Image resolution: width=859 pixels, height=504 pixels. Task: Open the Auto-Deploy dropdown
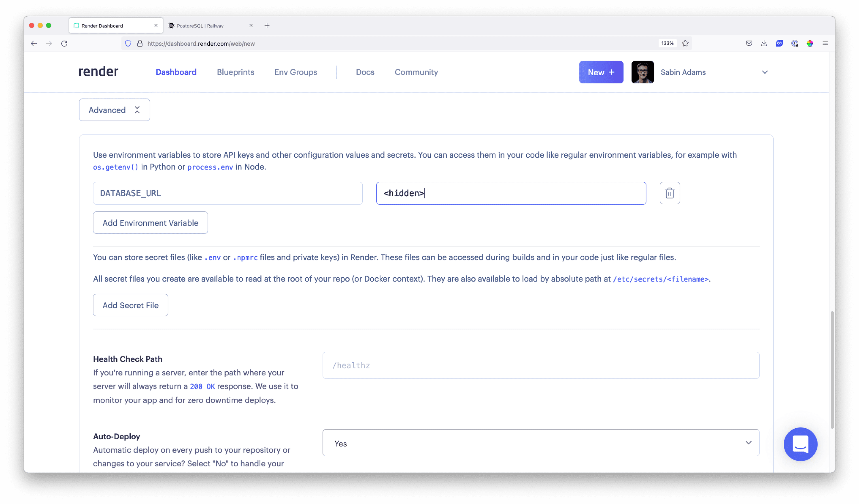click(x=541, y=443)
